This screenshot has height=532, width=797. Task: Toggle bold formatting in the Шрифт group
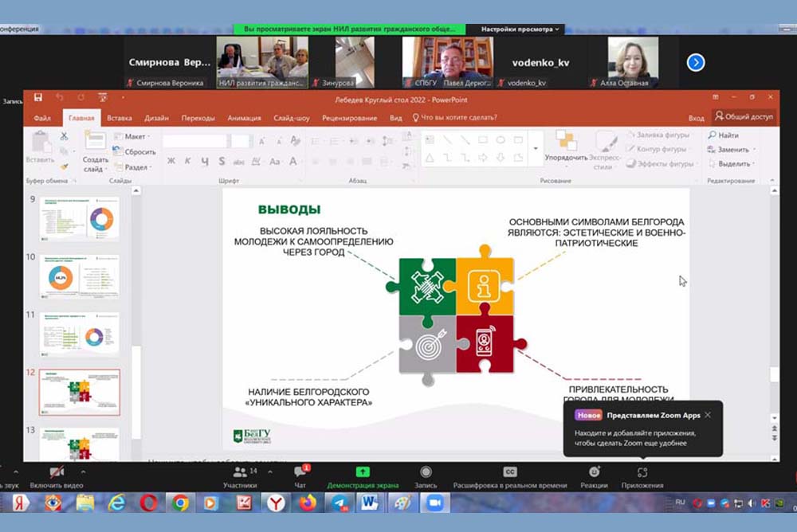click(171, 162)
